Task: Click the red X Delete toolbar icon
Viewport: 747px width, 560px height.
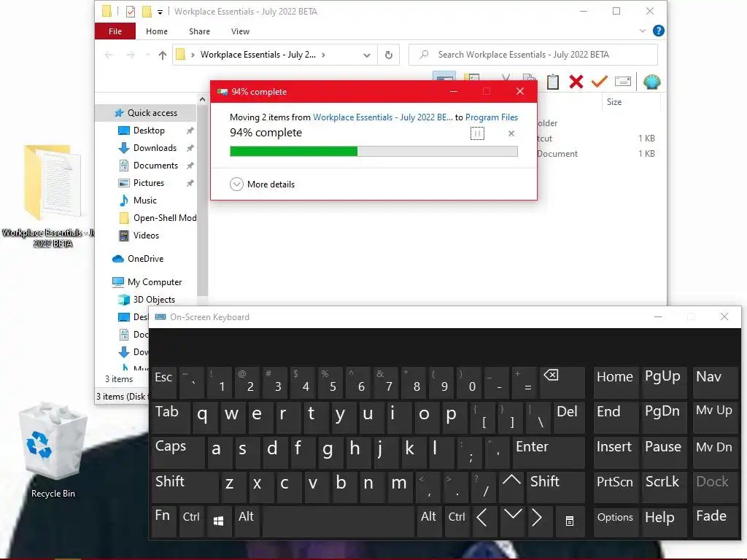Action: coord(576,82)
